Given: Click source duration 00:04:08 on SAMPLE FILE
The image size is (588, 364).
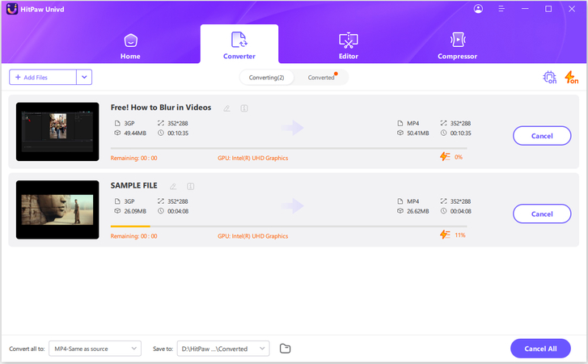Looking at the screenshot, I should pos(178,211).
